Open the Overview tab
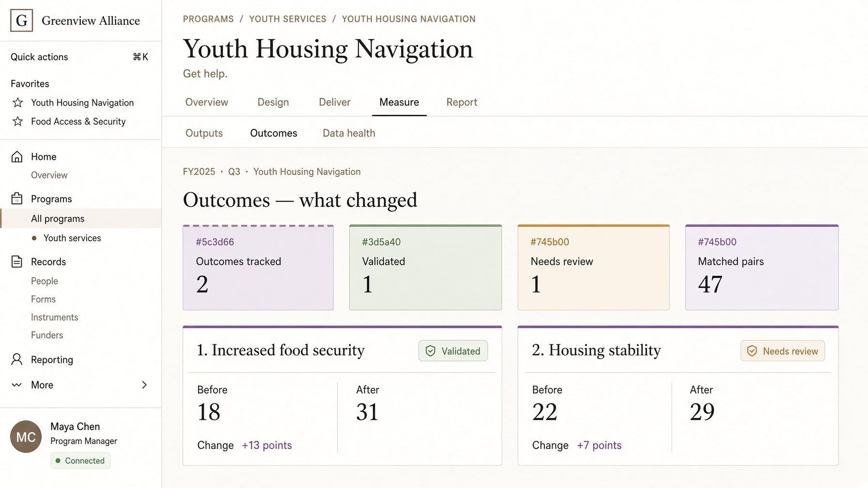 point(207,102)
